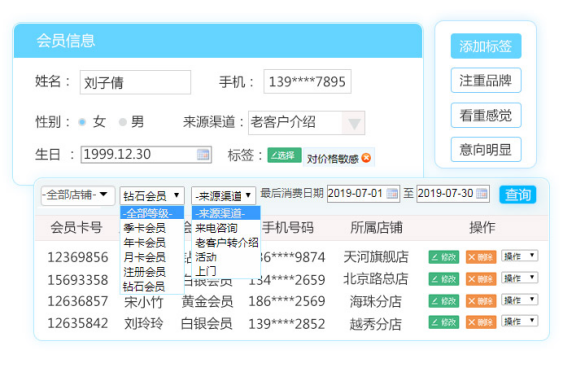Viewport: 563px width, 372px height.
Task: Open 操作 dropdown for card 15693358
Action: tap(520, 278)
